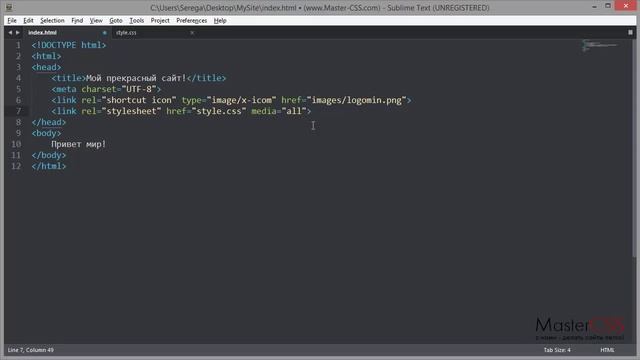Click the "image/x-icom" type value

coord(241,100)
